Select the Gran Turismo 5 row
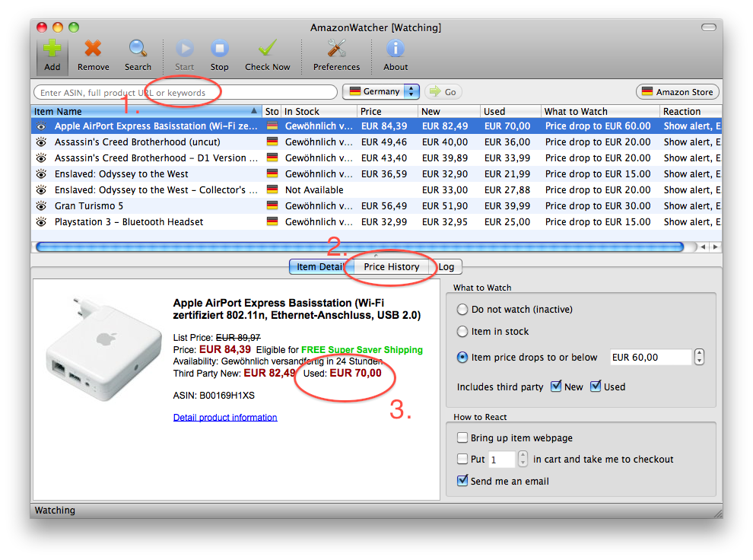The image size is (753, 560). tap(376, 205)
